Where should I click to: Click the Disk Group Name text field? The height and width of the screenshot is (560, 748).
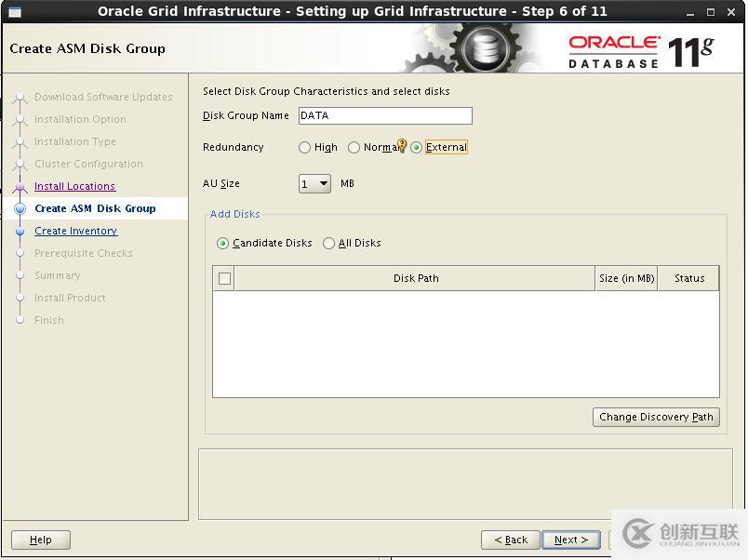[x=385, y=116]
